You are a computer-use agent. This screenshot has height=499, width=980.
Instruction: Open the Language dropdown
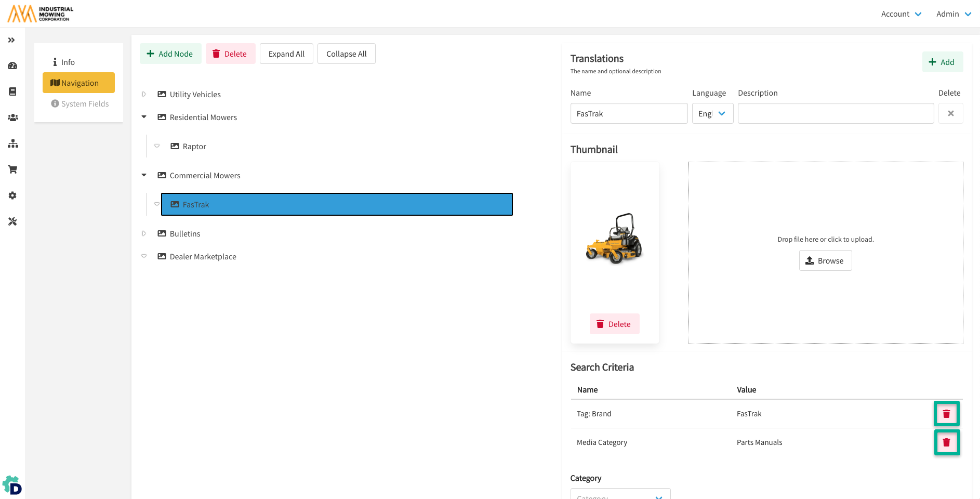click(x=712, y=113)
